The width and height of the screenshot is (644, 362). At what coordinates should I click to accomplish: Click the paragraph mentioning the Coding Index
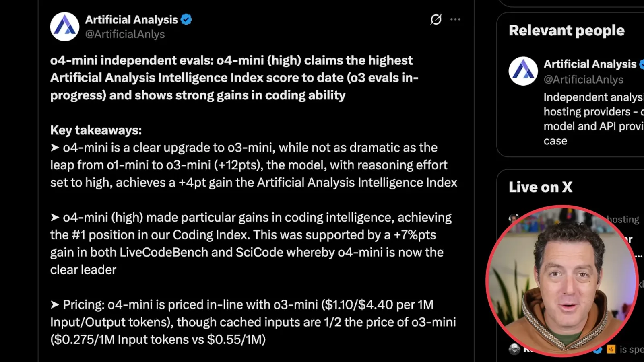pyautogui.click(x=251, y=243)
